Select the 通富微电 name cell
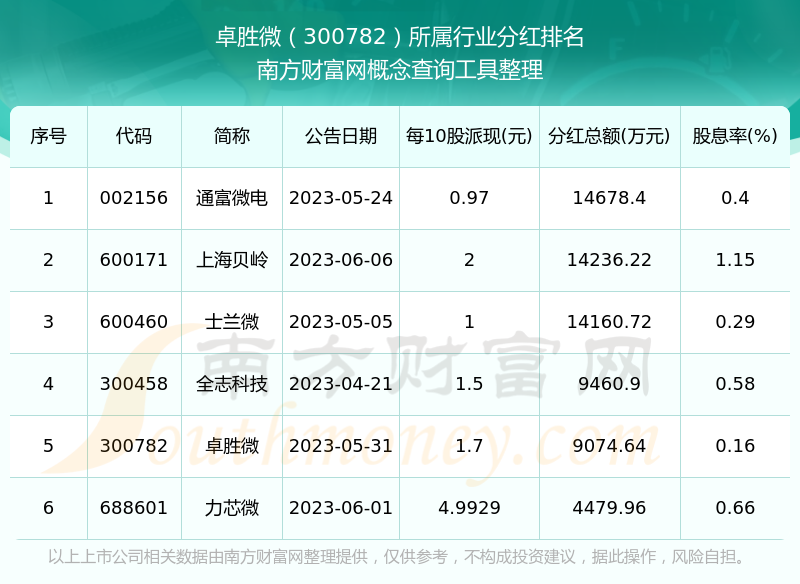This screenshot has height=584, width=800. tap(232, 198)
